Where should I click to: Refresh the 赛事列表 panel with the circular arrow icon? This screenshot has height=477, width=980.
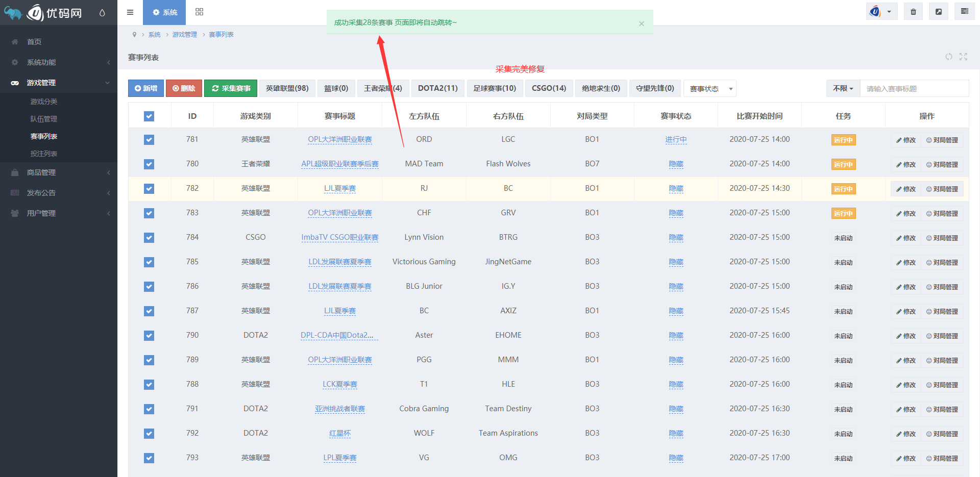949,57
